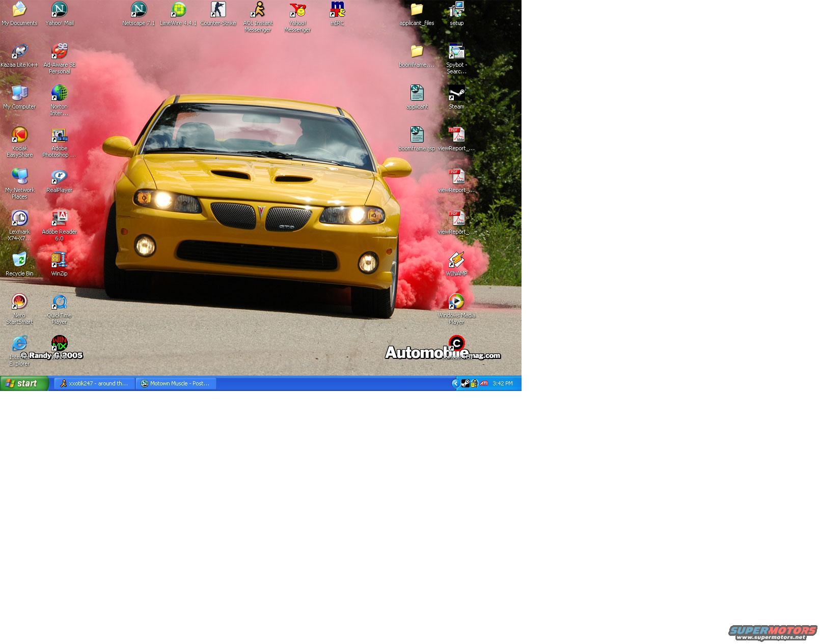Expand hidden system tray icons
The width and height of the screenshot is (820, 644).
click(455, 383)
